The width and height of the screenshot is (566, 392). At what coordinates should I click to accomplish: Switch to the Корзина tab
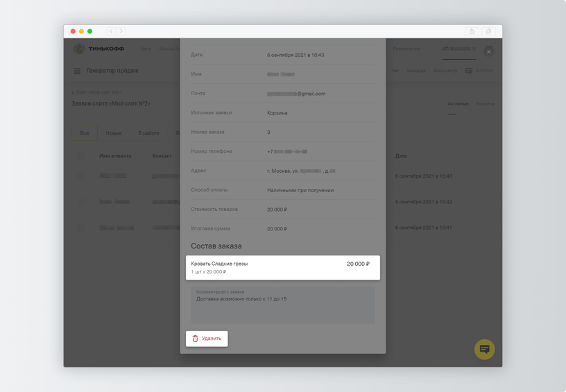(485, 104)
